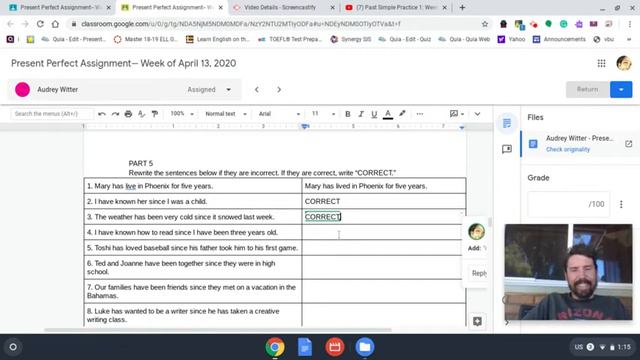Click the redo icon in the toolbar

[x=115, y=114]
